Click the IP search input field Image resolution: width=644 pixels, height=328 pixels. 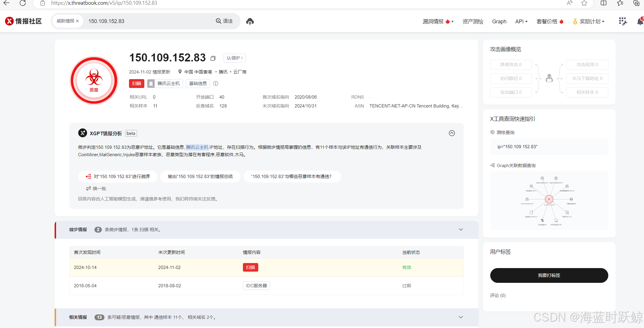tap(148, 21)
